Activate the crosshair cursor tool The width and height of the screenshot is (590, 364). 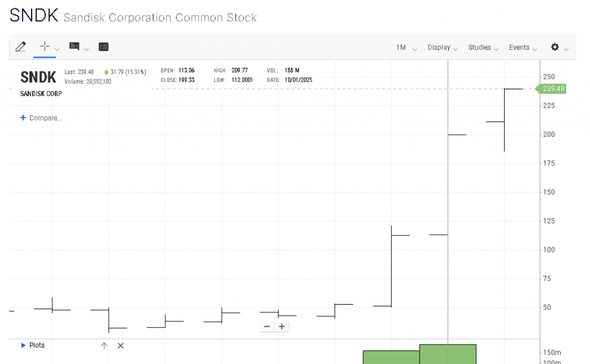click(44, 47)
